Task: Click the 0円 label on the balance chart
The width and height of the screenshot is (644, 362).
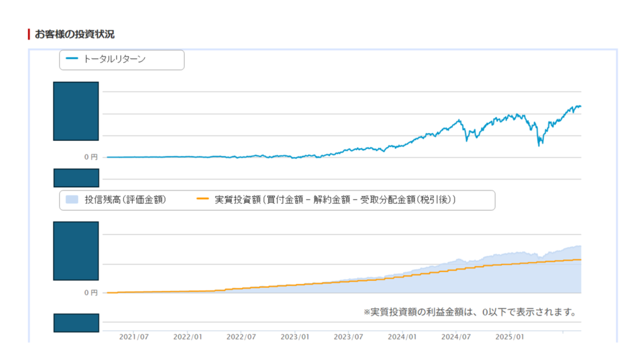Action: tap(91, 292)
